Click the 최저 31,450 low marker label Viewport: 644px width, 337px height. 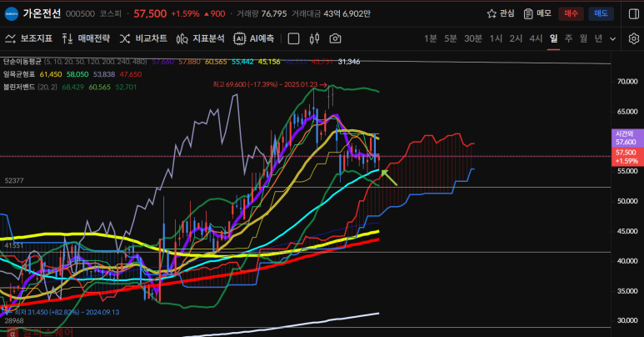pyautogui.click(x=62, y=312)
